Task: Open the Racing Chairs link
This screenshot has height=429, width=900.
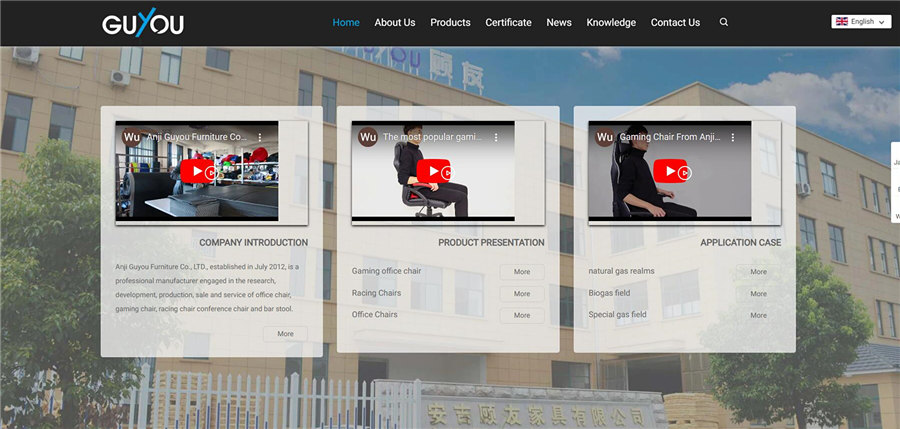Action: click(x=376, y=293)
